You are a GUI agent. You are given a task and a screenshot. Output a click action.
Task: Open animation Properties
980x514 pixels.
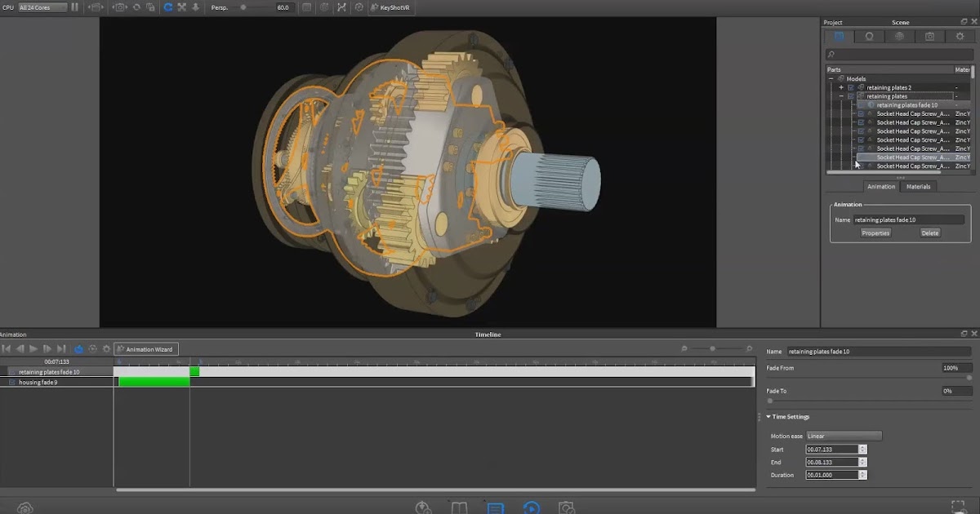(x=875, y=233)
